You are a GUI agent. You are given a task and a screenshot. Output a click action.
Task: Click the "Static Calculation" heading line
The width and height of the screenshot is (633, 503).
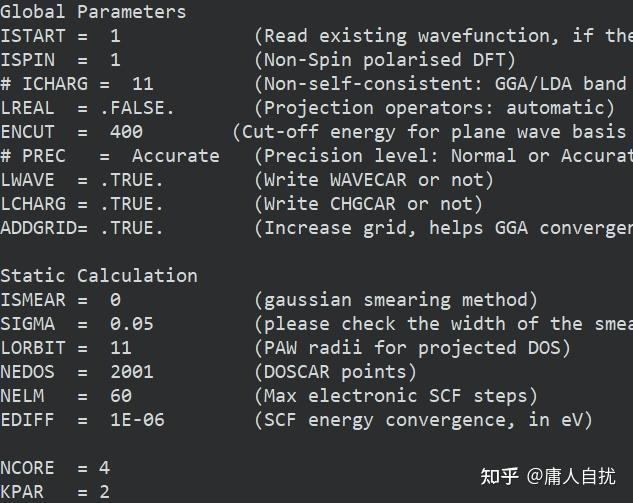(98, 276)
